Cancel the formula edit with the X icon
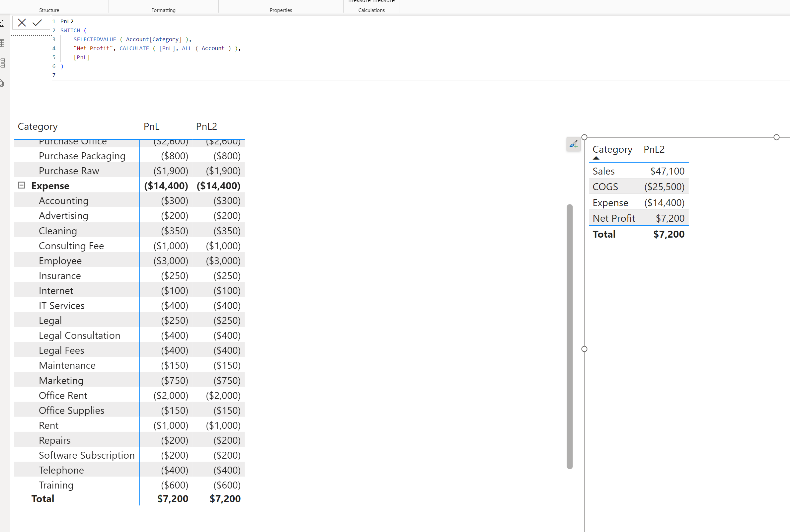 pos(22,23)
